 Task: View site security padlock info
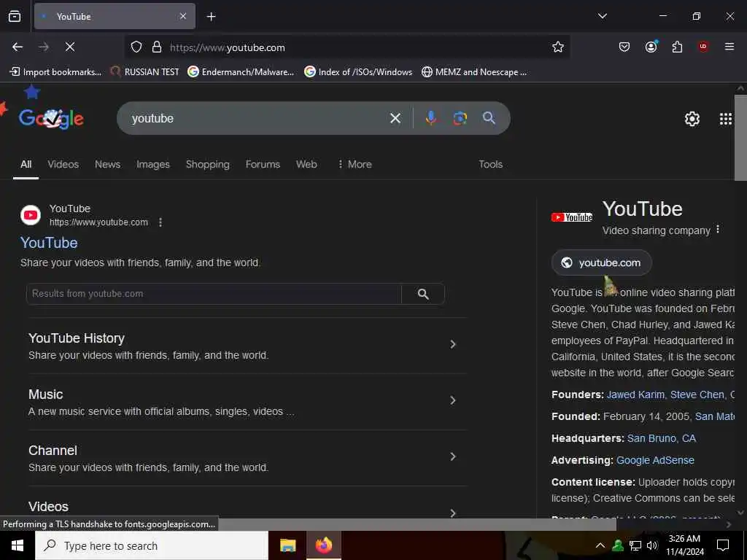click(x=157, y=47)
